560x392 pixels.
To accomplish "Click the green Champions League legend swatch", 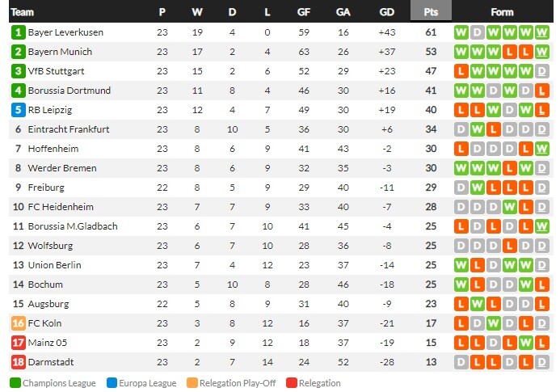I will (15, 383).
